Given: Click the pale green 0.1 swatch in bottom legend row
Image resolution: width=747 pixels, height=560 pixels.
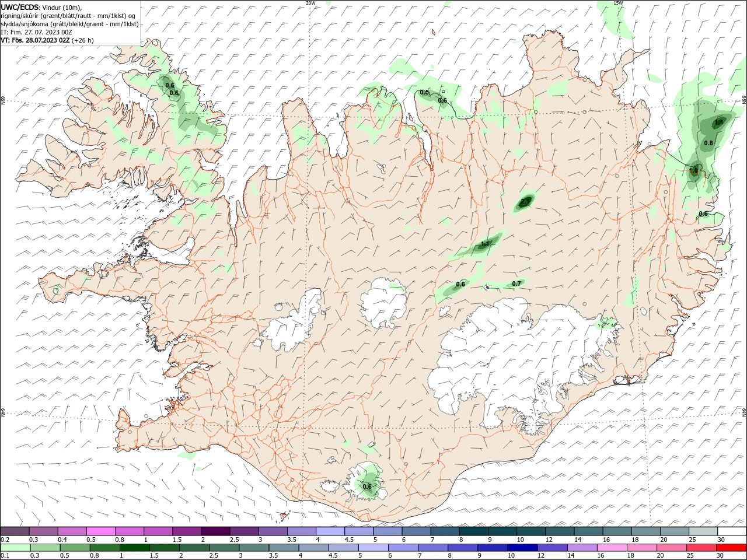Looking at the screenshot, I should point(16,548).
